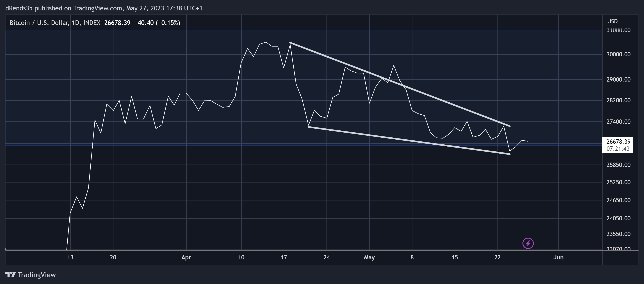Click the Bitcoin / U.S. Dollar symbol title

(39, 23)
